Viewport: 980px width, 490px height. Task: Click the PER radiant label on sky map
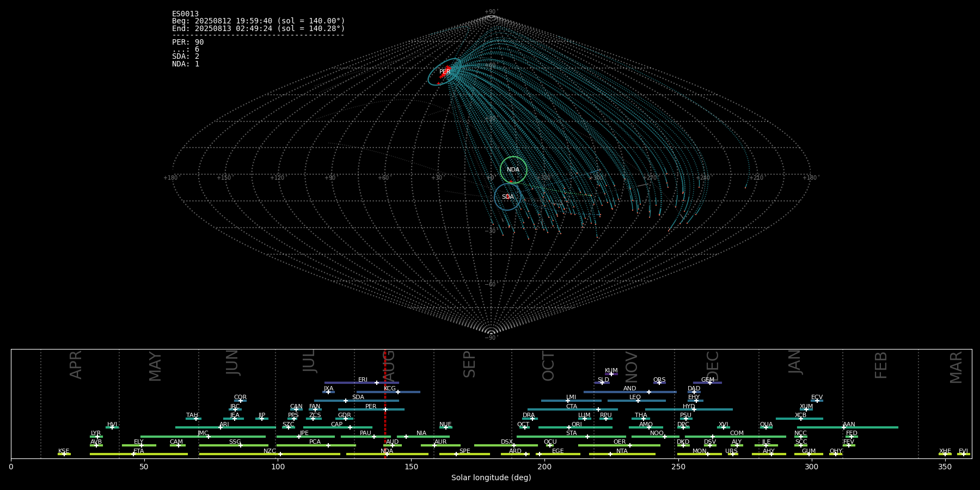coord(445,72)
